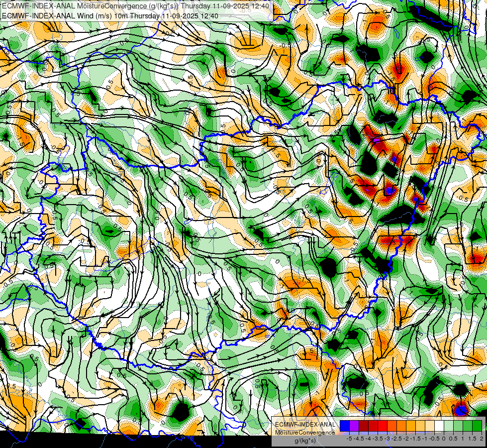
Task: Choose the darkest green legend swatch
Action: pyautogui.click(x=477, y=426)
